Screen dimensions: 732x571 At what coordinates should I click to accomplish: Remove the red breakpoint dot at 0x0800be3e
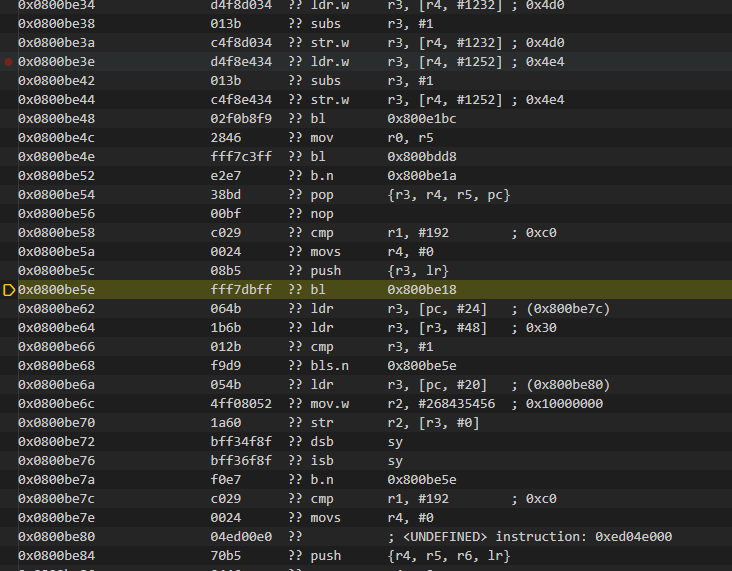(8, 62)
